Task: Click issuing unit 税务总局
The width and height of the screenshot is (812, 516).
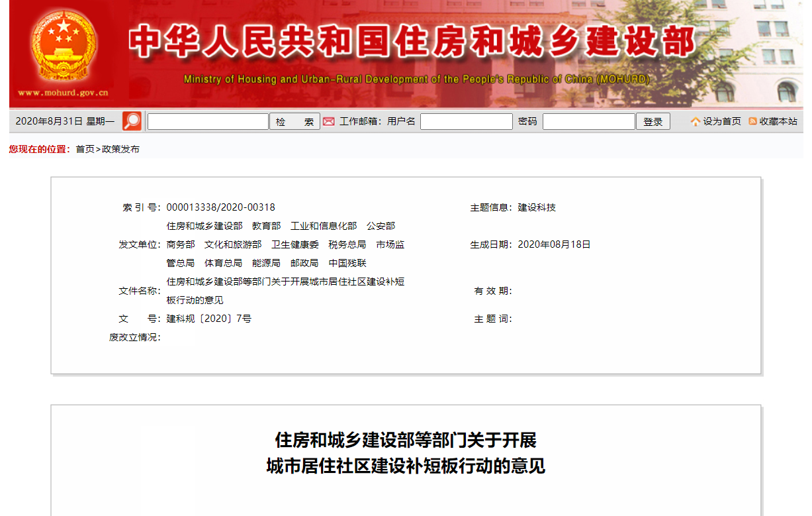Action: [347, 244]
